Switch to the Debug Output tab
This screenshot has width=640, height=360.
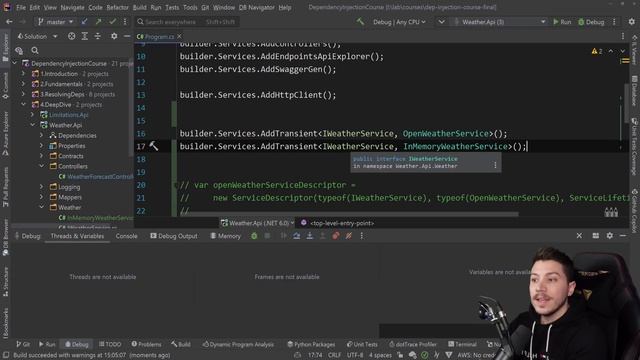point(173,236)
